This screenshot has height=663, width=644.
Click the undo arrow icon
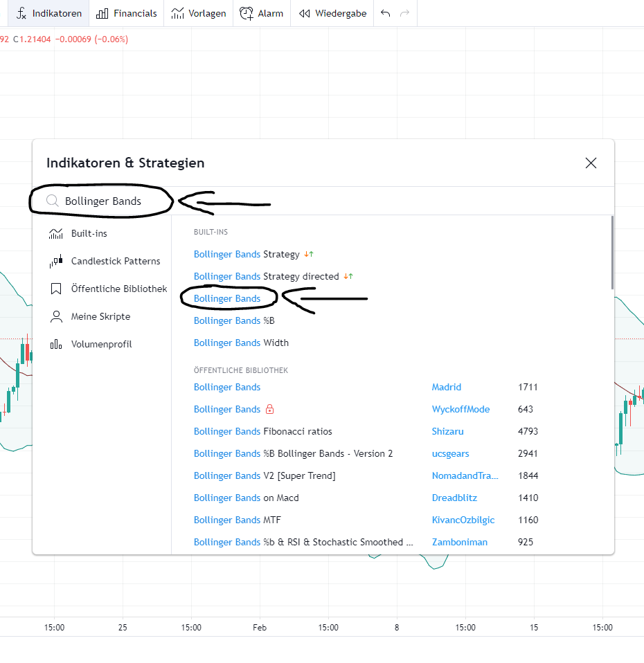pyautogui.click(x=386, y=13)
